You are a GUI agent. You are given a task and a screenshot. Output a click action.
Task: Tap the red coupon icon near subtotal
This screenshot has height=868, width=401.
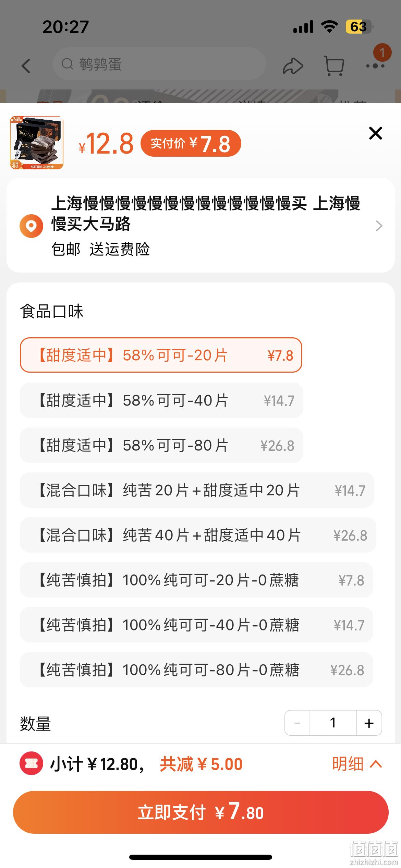31,764
